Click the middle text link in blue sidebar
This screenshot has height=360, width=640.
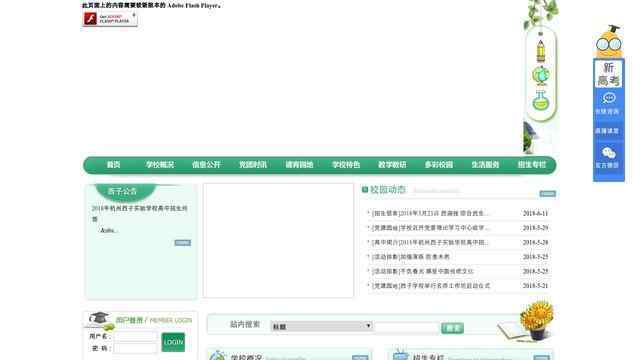[607, 131]
